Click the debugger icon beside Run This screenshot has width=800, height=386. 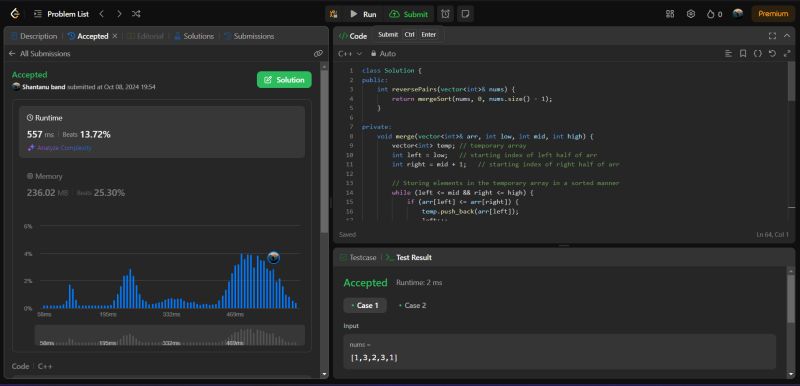click(334, 14)
